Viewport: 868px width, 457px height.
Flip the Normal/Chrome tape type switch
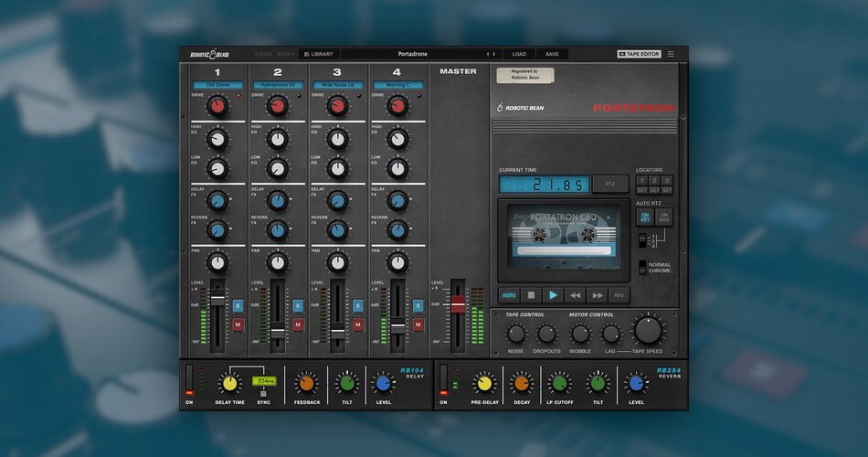(641, 268)
